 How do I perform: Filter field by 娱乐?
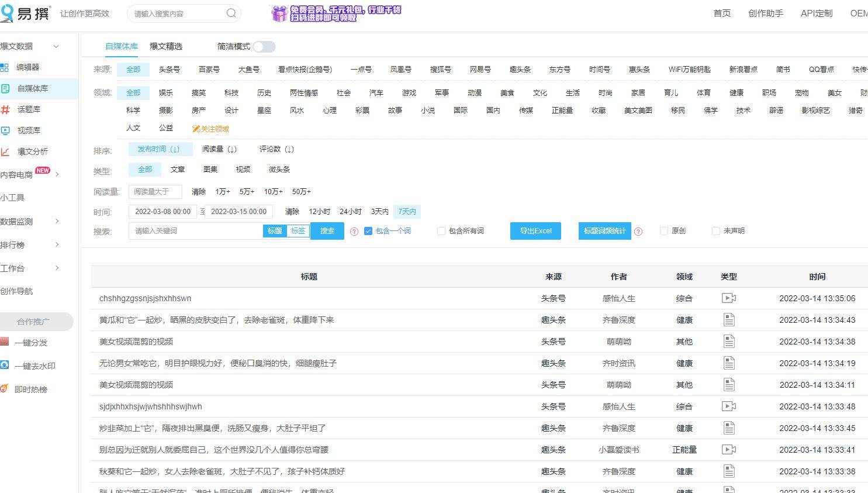tap(166, 92)
